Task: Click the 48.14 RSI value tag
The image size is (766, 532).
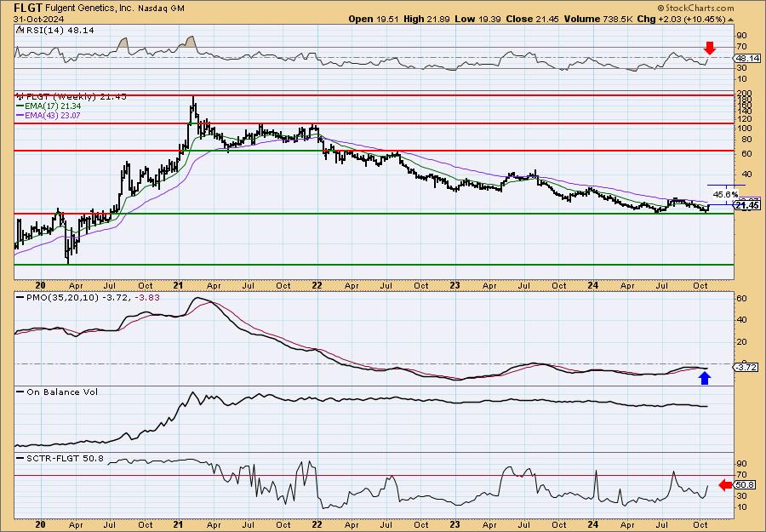Action: [747, 58]
